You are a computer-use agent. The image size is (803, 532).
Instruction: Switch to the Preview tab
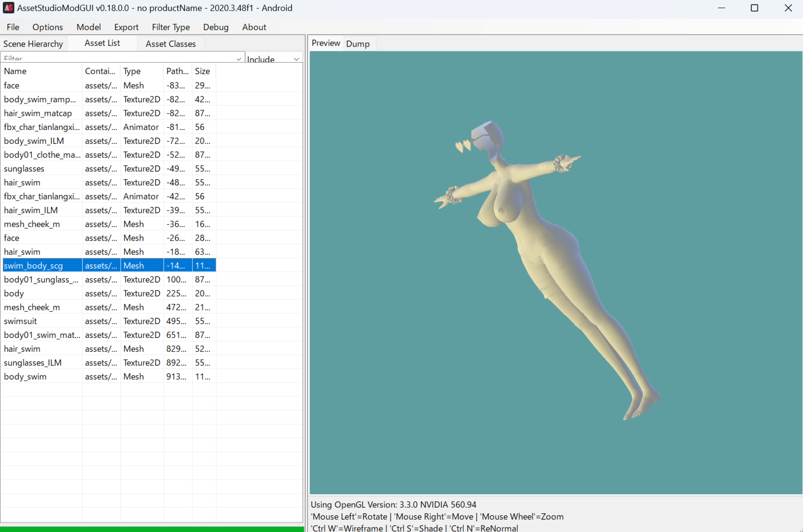coord(326,43)
